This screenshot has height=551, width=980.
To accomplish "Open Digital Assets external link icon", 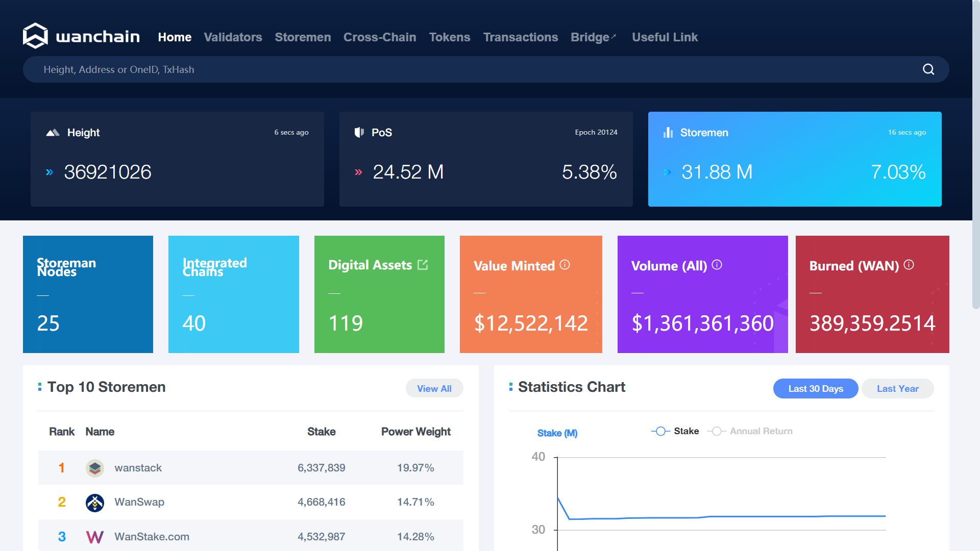I will pyautogui.click(x=423, y=265).
